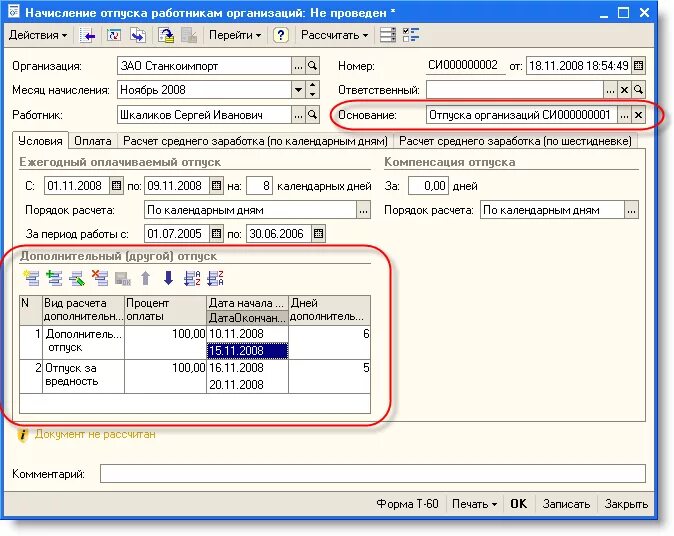The height and width of the screenshot is (536, 674).
Task: Open the Действия menu
Action: 38,35
